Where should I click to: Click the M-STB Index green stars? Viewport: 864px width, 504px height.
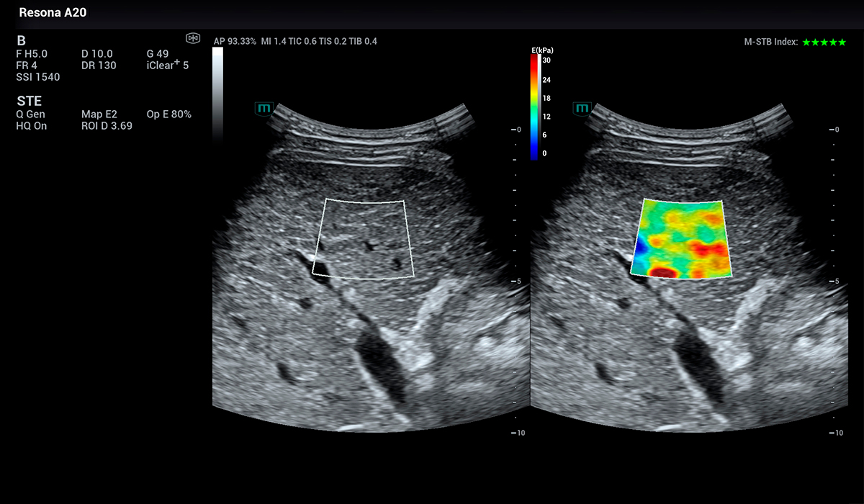point(824,42)
